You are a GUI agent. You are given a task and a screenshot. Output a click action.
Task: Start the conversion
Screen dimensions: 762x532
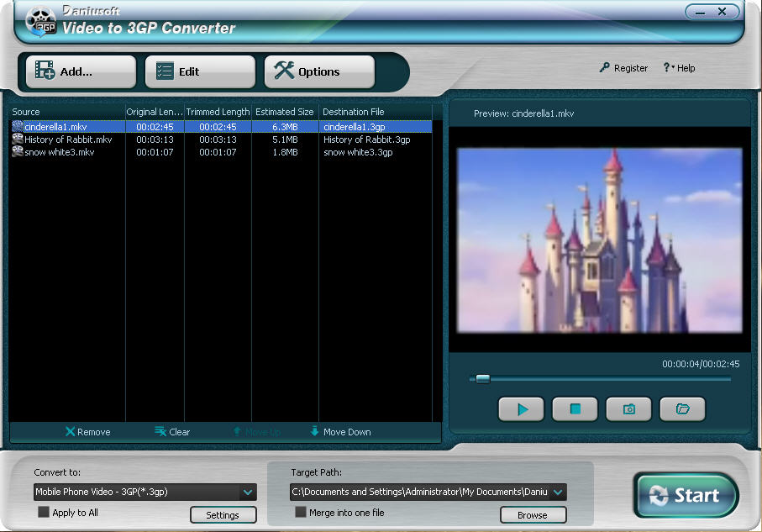coord(686,496)
